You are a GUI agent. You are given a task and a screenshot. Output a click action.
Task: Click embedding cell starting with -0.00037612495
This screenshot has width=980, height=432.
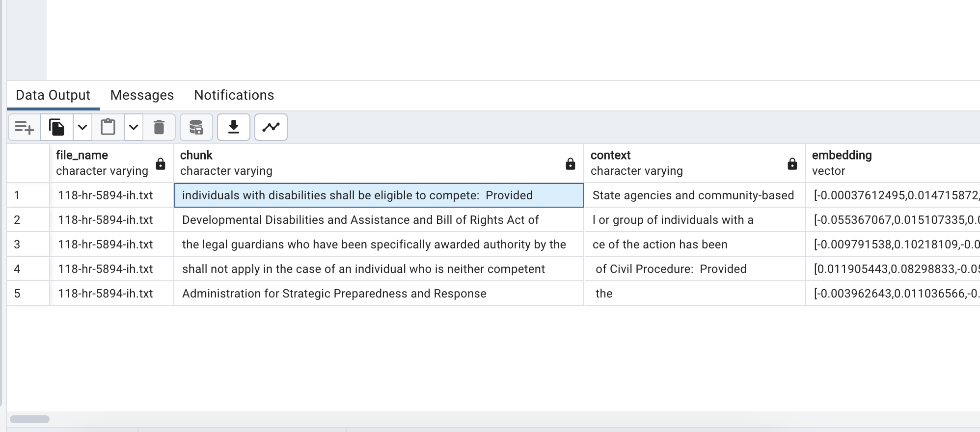tap(893, 195)
